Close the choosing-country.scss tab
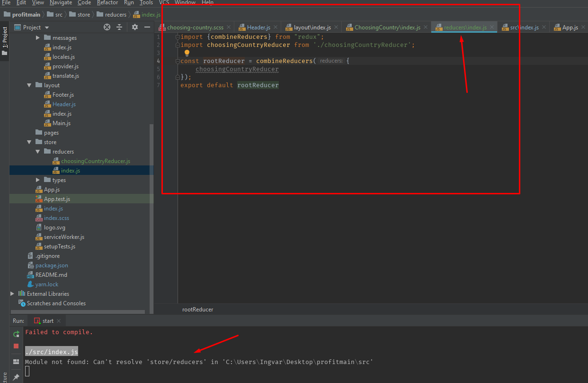Viewport: 588px width, 383px height. (x=228, y=27)
